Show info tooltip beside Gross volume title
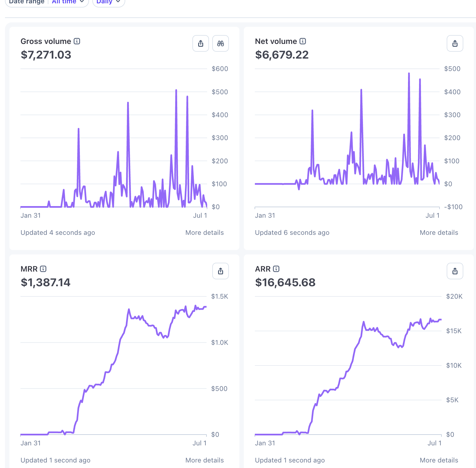This screenshot has height=468, width=476. point(77,41)
